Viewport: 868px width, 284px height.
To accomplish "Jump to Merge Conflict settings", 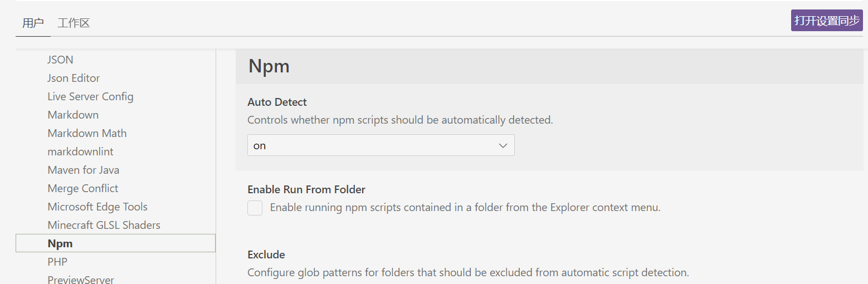I will point(83,188).
